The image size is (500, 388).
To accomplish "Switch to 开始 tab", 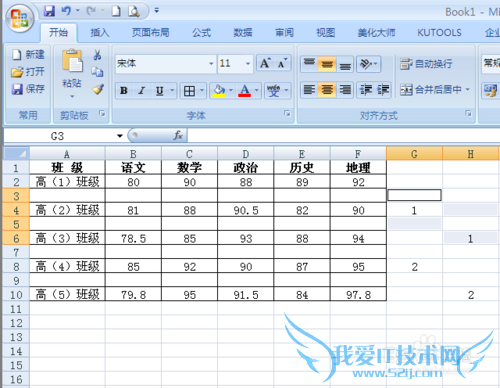I will click(59, 33).
